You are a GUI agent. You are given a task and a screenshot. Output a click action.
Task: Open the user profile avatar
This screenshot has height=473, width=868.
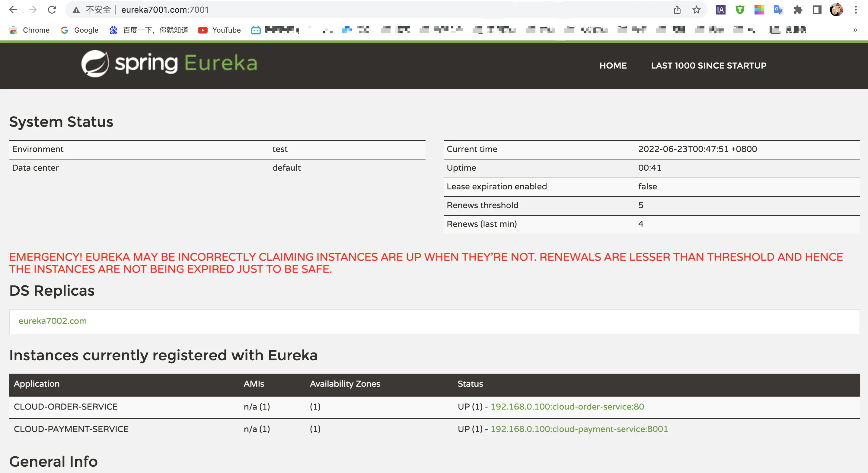coord(836,10)
